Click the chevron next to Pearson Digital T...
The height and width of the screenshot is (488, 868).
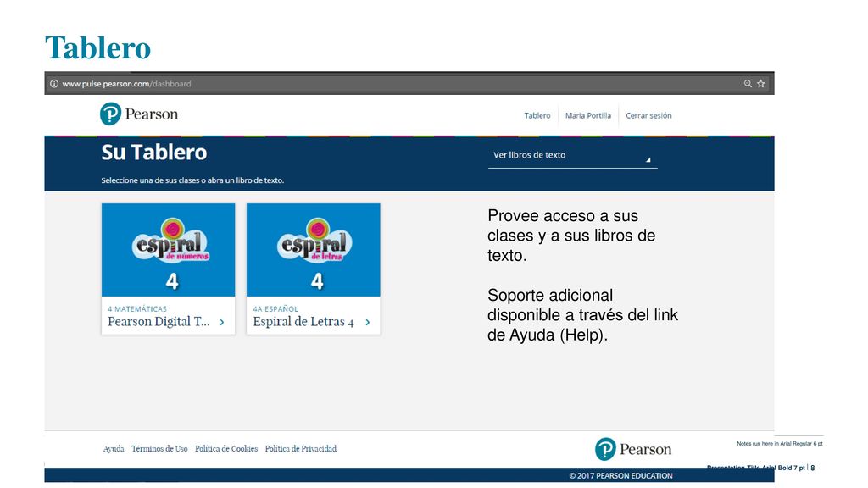[222, 322]
